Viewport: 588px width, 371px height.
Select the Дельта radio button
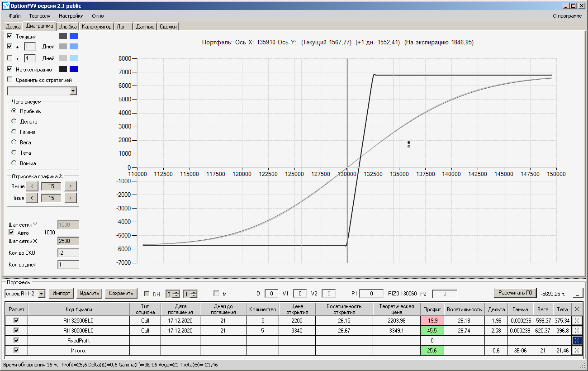click(x=14, y=121)
